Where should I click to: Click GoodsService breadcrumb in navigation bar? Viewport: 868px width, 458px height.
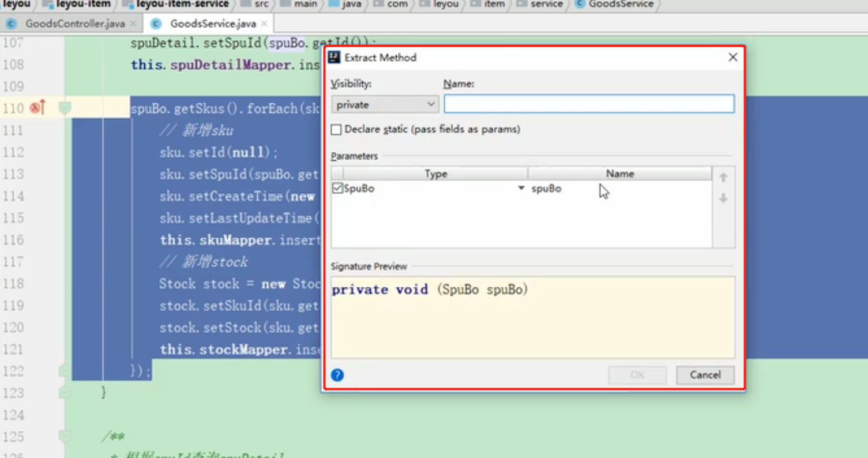point(615,4)
